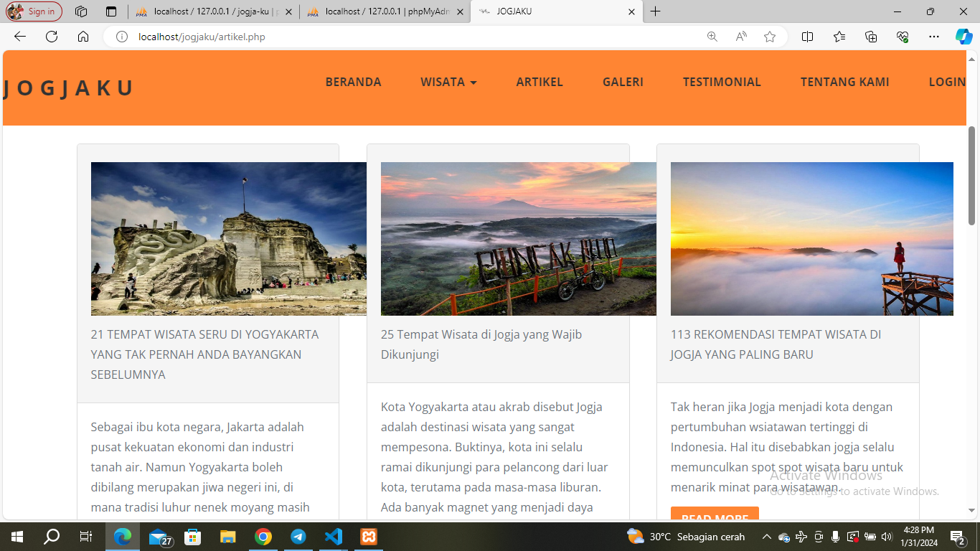Open Windows taskbar search
The height and width of the screenshot is (551, 980).
pyautogui.click(x=52, y=537)
